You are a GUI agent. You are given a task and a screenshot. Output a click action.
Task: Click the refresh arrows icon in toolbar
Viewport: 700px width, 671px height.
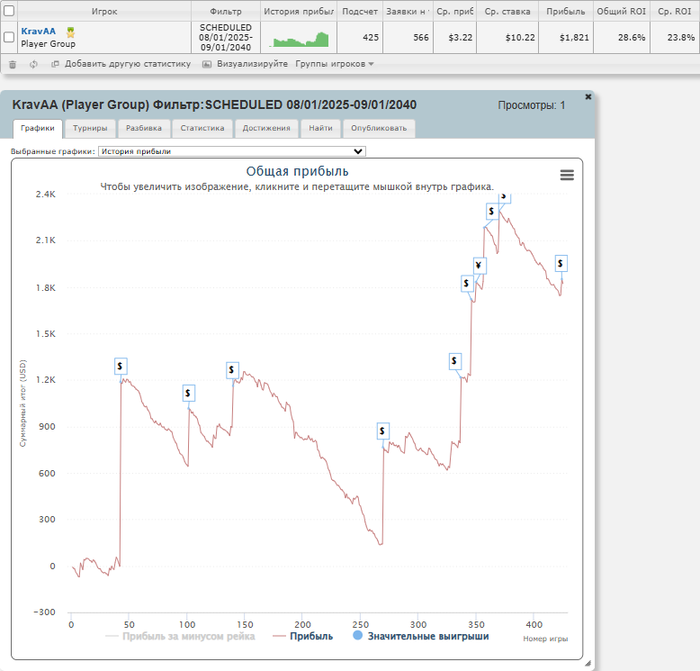pos(33,64)
